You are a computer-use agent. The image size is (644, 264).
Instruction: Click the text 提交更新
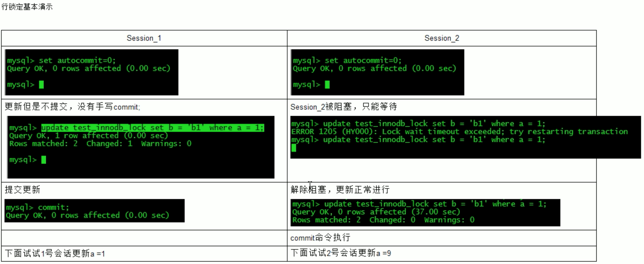22,189
